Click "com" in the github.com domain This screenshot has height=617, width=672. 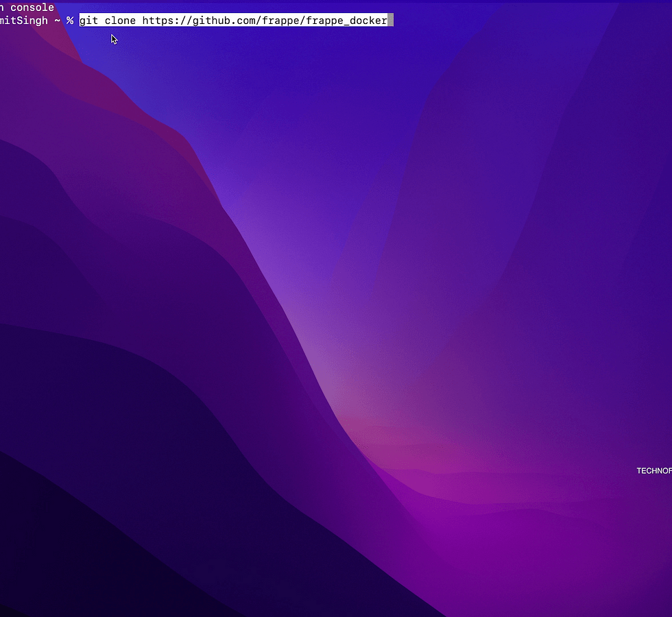[246, 21]
